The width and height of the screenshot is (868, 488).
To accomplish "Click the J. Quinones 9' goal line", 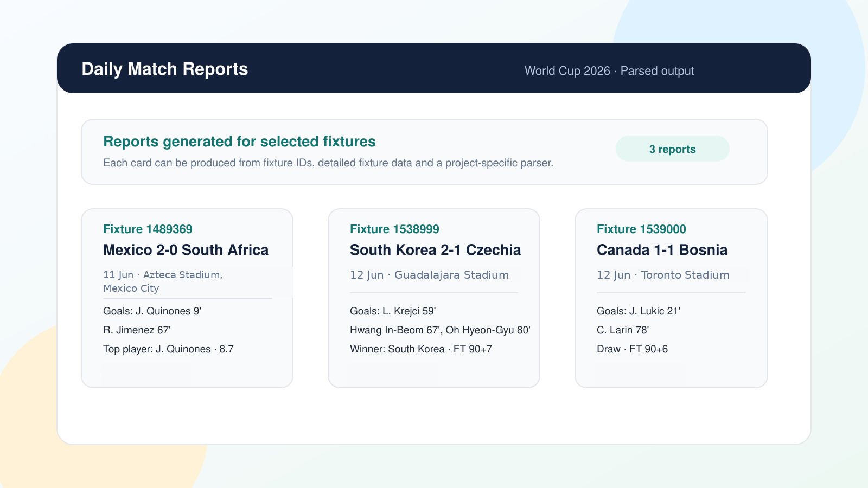I will [x=152, y=311].
